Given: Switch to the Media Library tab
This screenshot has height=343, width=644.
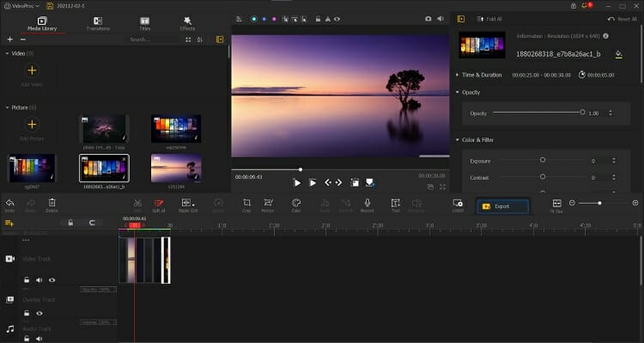Looking at the screenshot, I should [x=42, y=24].
